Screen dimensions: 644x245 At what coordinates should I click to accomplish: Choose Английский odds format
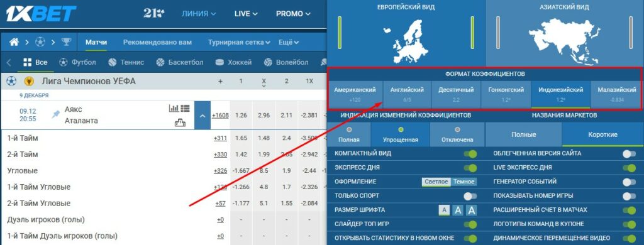coord(407,94)
